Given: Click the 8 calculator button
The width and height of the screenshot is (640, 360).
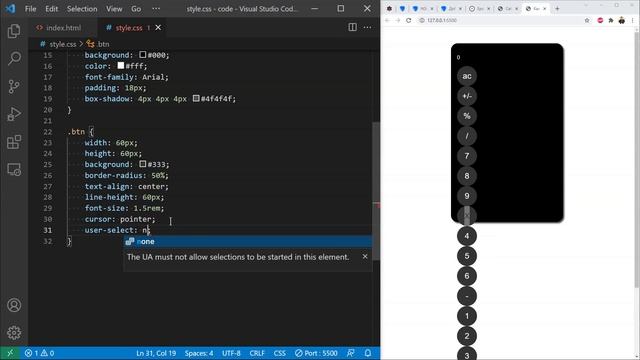Looking at the screenshot, I should 467,176.
